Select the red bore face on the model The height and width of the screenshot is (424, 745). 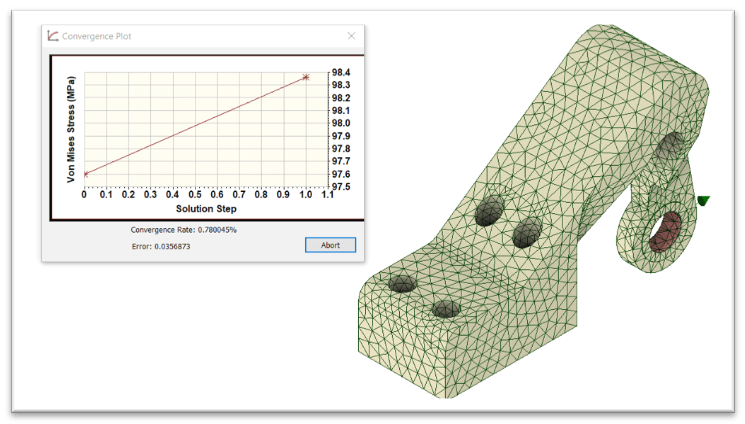tap(664, 231)
